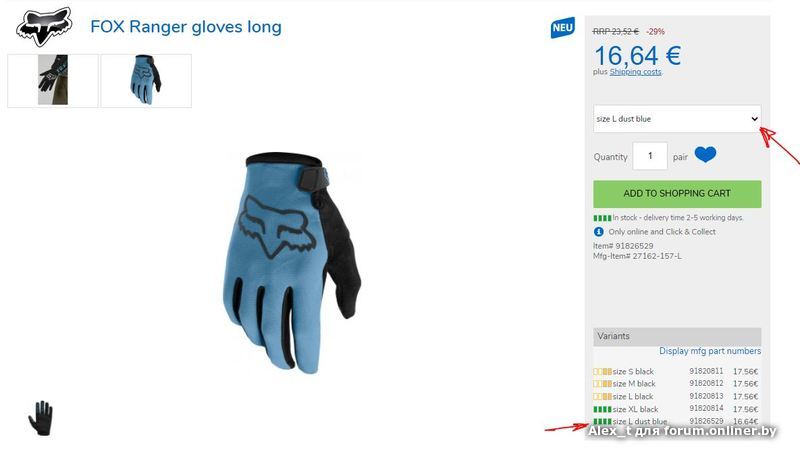Open the size L dust blue dropdown
This screenshot has height=454, width=800.
(677, 119)
